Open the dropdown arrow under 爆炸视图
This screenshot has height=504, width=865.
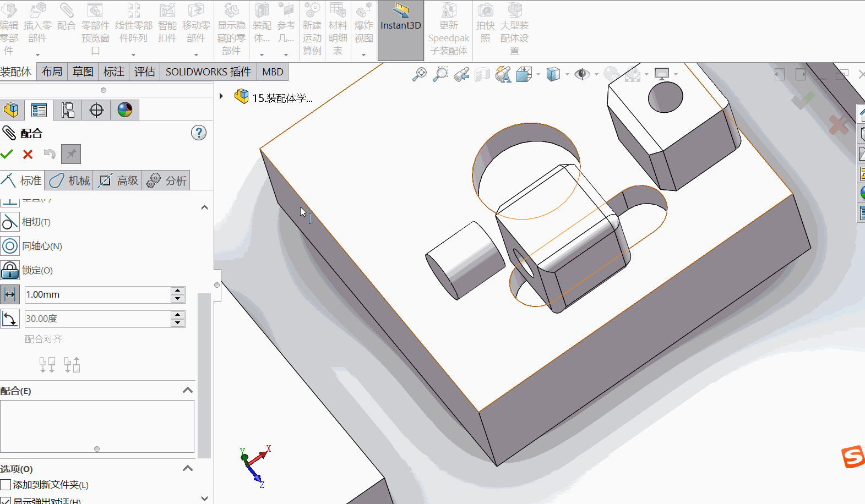click(363, 54)
